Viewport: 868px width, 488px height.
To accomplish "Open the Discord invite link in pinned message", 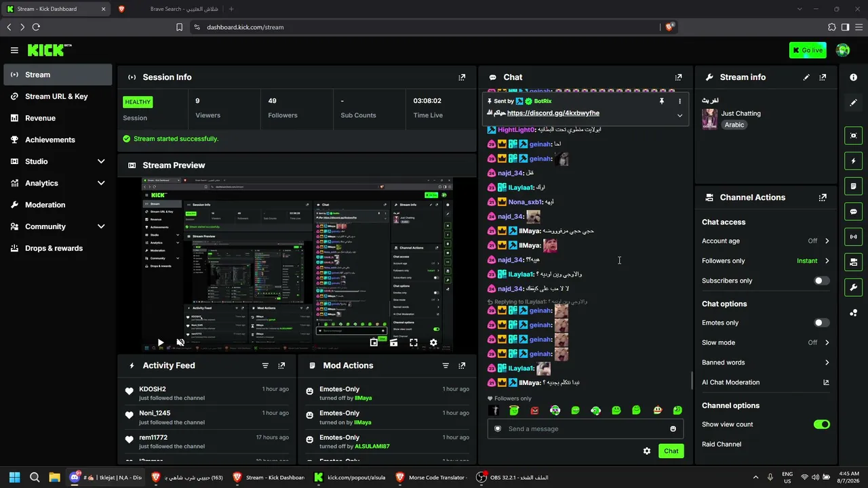I will (553, 113).
